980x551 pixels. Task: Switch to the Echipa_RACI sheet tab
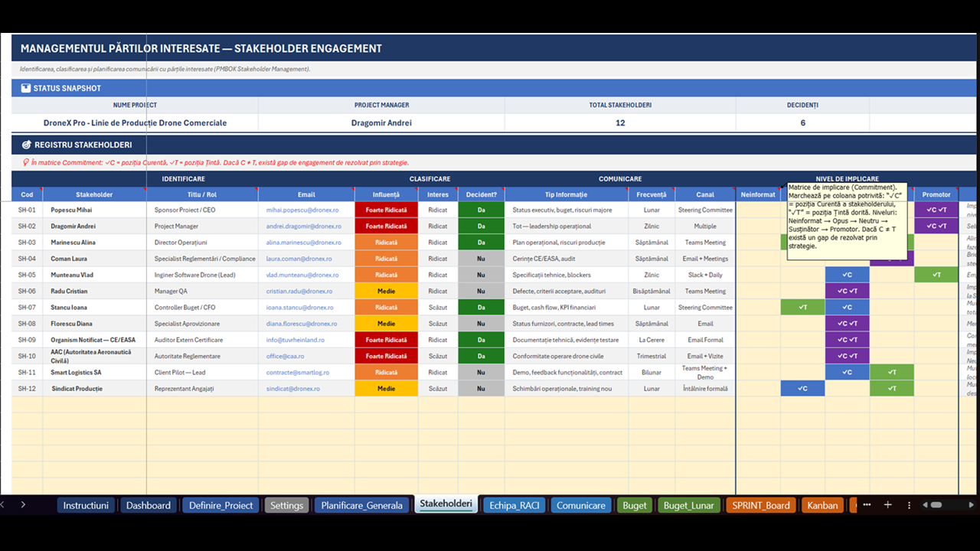(x=514, y=505)
